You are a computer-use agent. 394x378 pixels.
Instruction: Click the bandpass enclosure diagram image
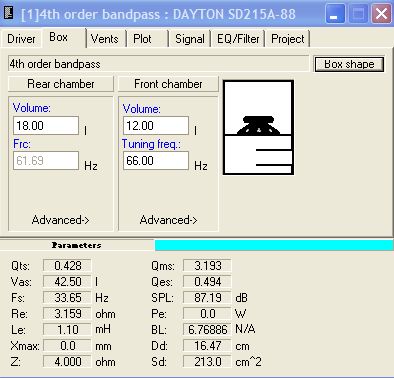(x=259, y=127)
